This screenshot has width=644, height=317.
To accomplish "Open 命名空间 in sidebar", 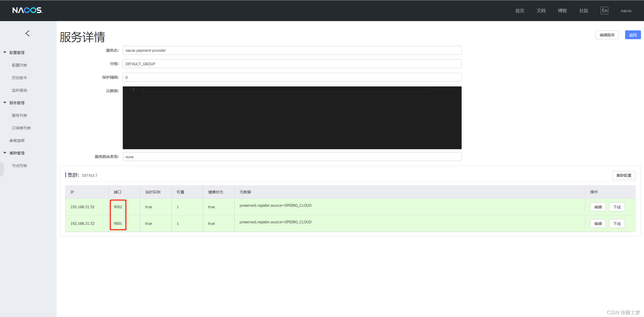I will click(x=17, y=140).
